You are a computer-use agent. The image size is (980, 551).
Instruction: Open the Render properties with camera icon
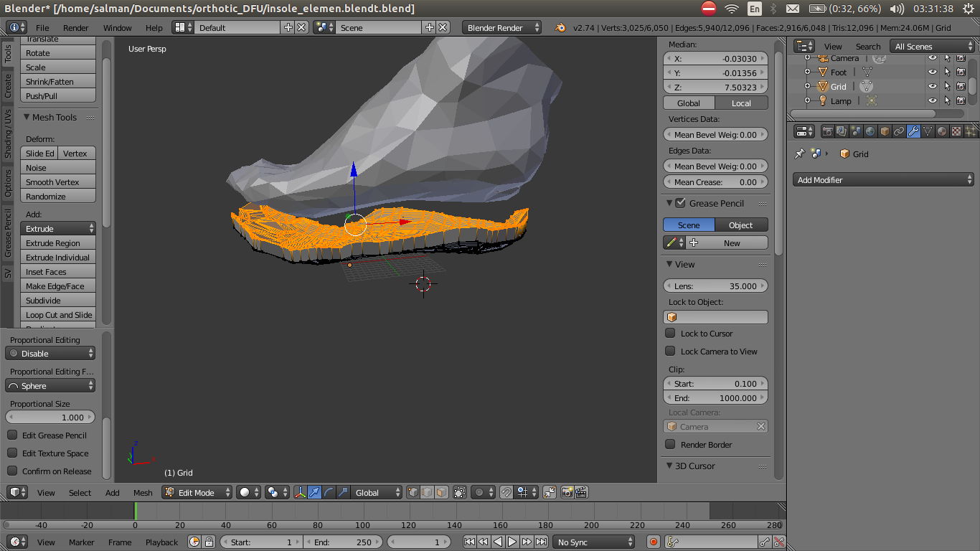tap(828, 131)
